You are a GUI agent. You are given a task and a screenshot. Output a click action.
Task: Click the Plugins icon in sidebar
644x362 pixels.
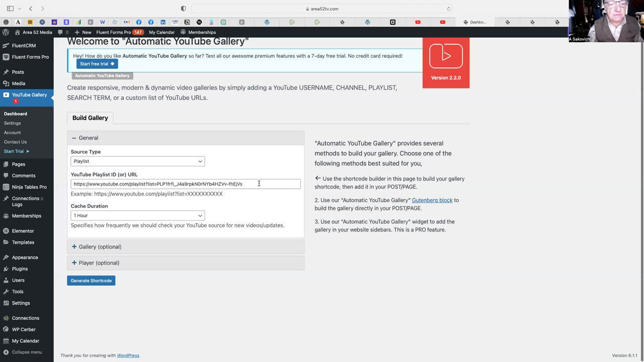point(6,269)
